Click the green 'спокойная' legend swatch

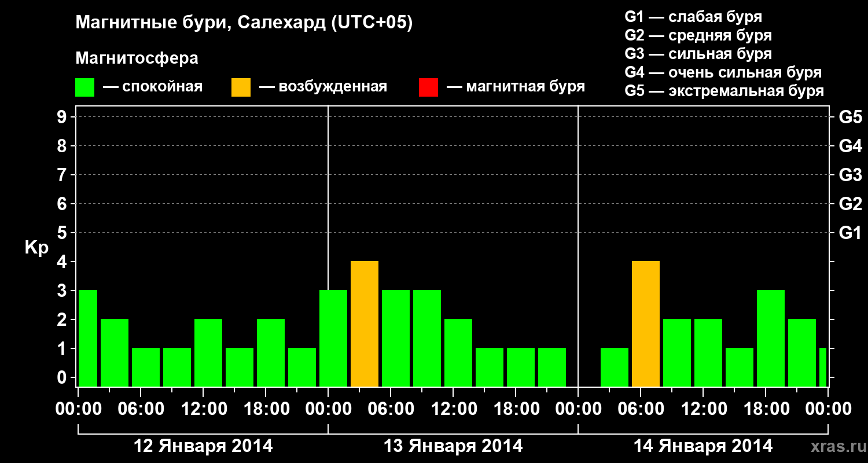coord(85,87)
